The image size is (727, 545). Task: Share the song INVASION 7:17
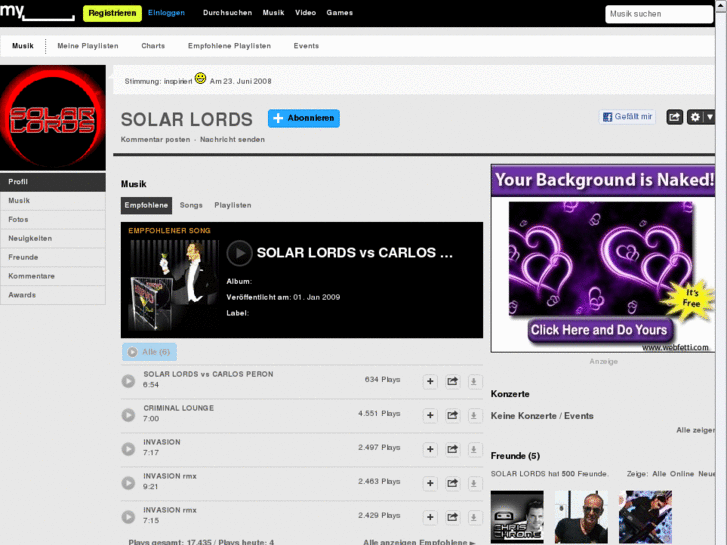tap(452, 449)
